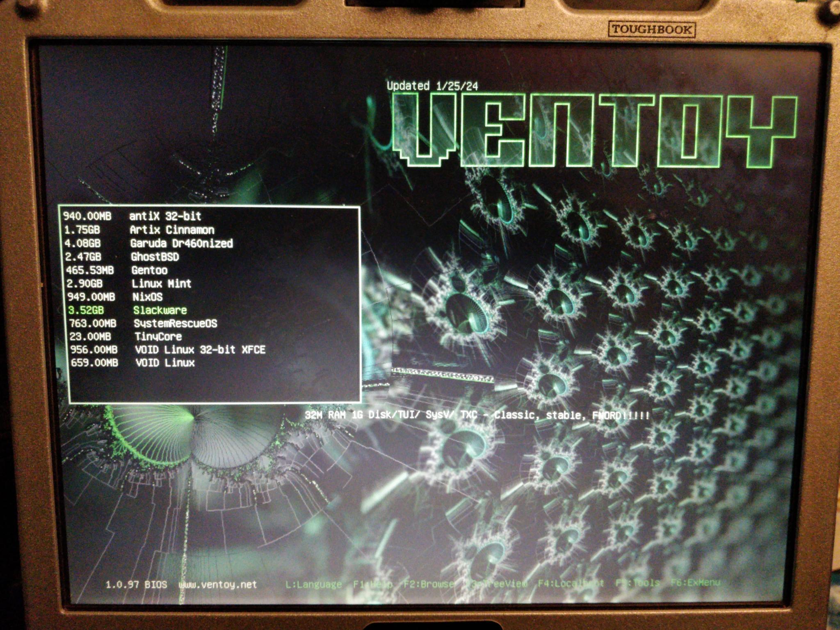Open the F1:Help option
Image resolution: width=840 pixels, height=630 pixels.
coord(373,584)
